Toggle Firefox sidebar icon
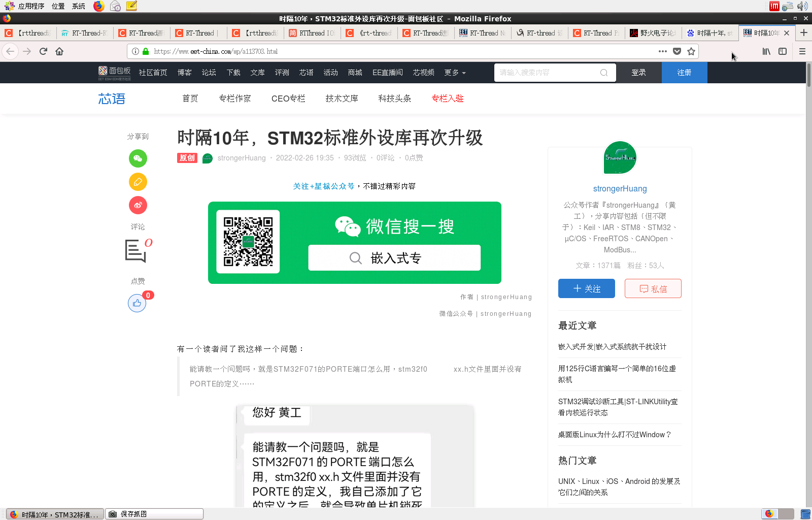Image resolution: width=812 pixels, height=520 pixels. [783, 51]
